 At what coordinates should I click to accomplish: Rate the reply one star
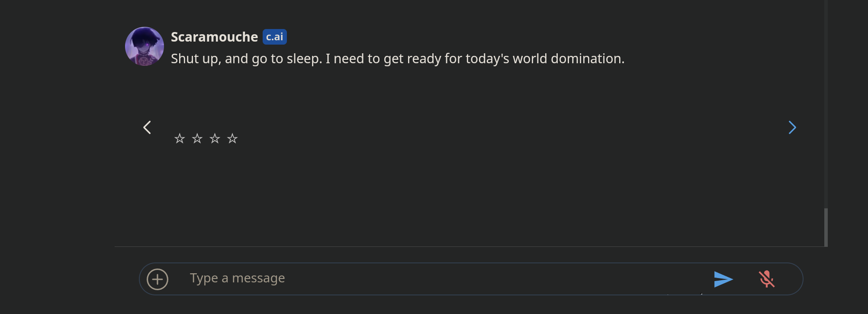point(180,139)
